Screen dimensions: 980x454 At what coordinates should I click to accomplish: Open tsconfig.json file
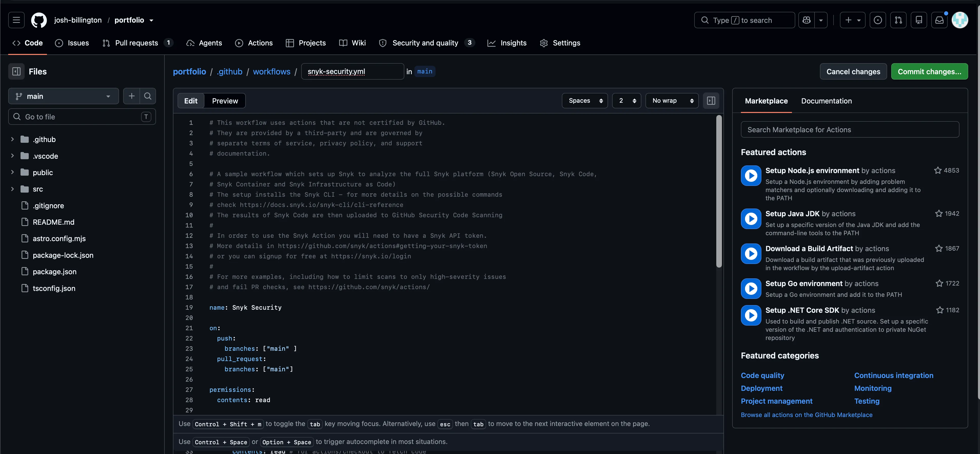[54, 288]
